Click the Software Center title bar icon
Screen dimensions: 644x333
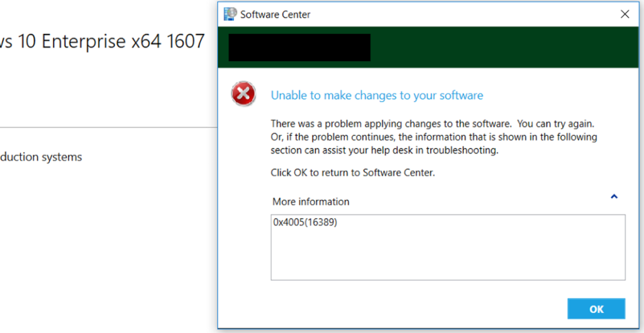(230, 14)
